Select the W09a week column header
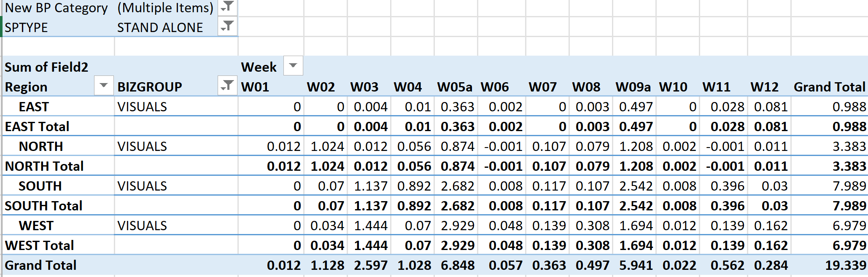Screen dimensions: 868x277 [633, 87]
